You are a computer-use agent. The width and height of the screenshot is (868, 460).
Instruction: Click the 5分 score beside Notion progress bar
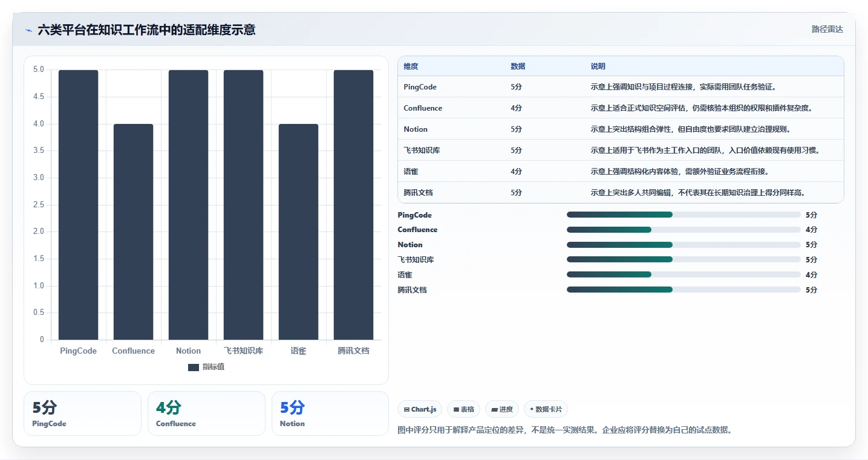coord(811,245)
